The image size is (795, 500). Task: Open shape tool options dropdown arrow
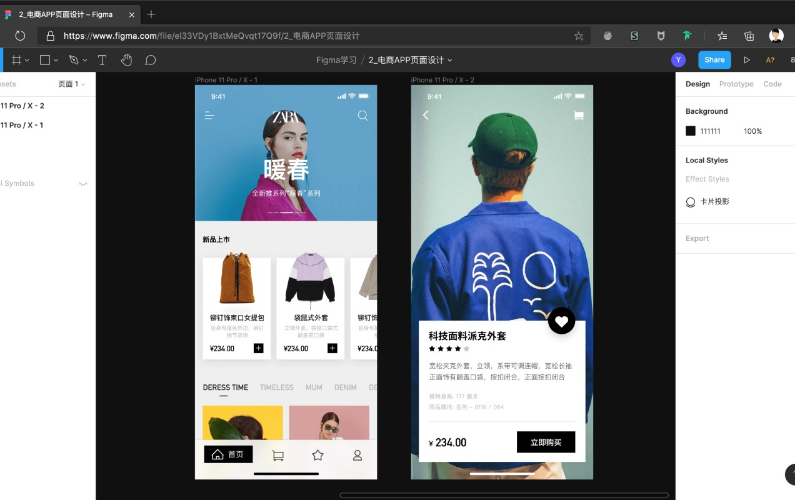56,60
